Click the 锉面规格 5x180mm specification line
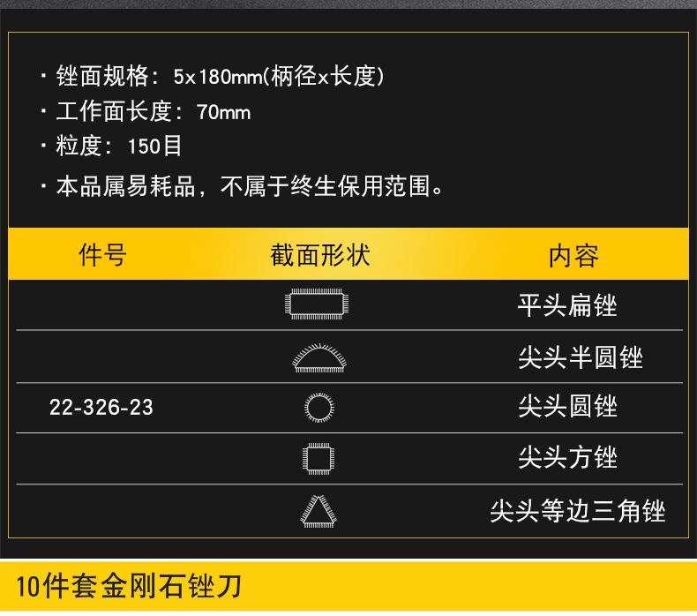 (x=213, y=76)
